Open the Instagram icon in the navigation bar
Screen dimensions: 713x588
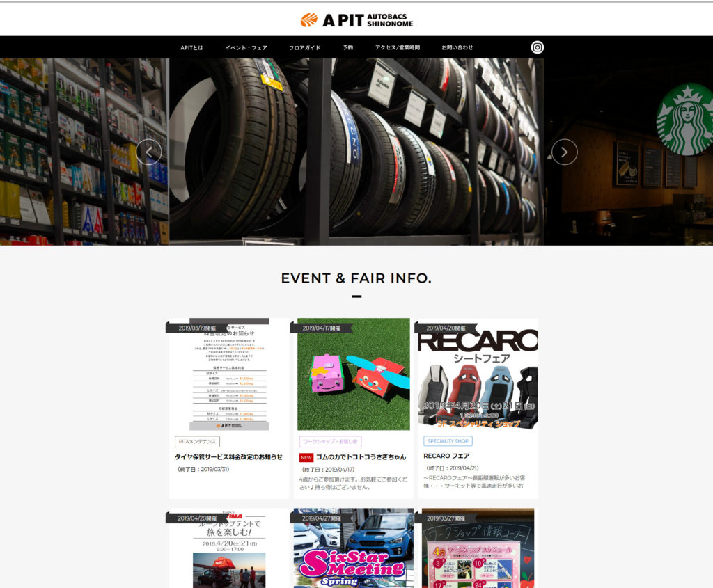(x=536, y=47)
